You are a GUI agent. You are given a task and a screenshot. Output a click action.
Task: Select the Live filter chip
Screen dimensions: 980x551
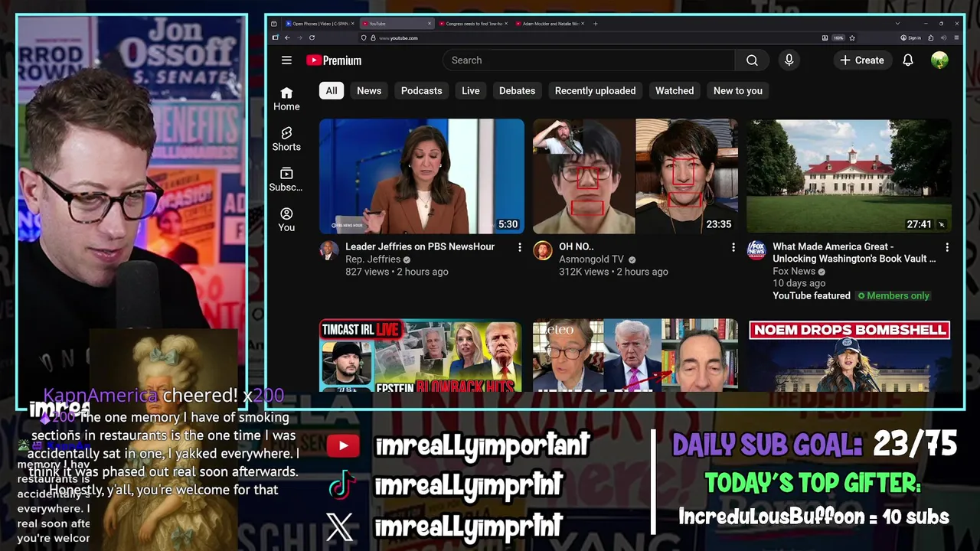pos(471,90)
